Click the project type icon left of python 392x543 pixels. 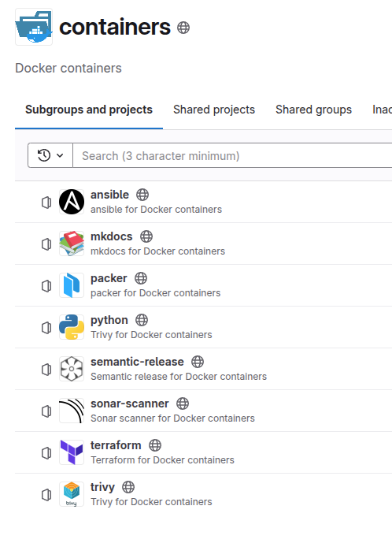click(46, 328)
